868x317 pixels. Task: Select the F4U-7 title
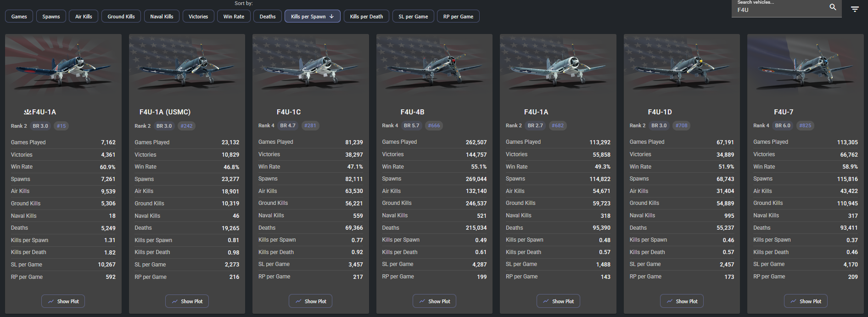[784, 112]
